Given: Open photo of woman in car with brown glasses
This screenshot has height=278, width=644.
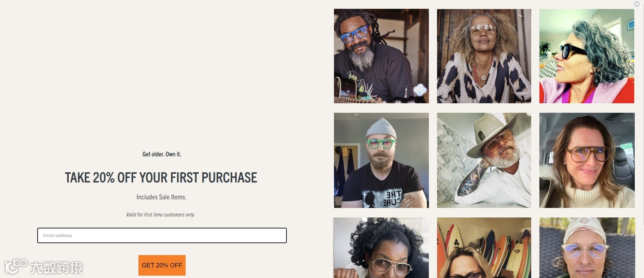Looking at the screenshot, I should click(x=587, y=160).
